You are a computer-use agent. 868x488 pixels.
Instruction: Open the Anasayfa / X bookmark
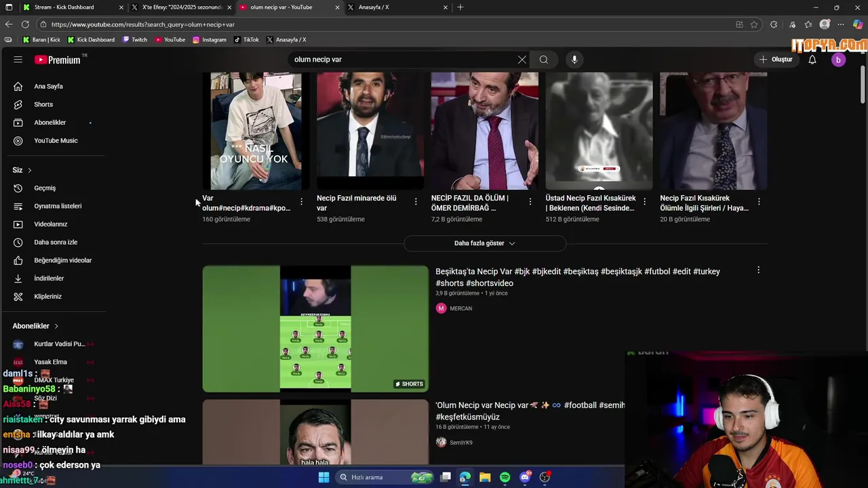(x=286, y=40)
